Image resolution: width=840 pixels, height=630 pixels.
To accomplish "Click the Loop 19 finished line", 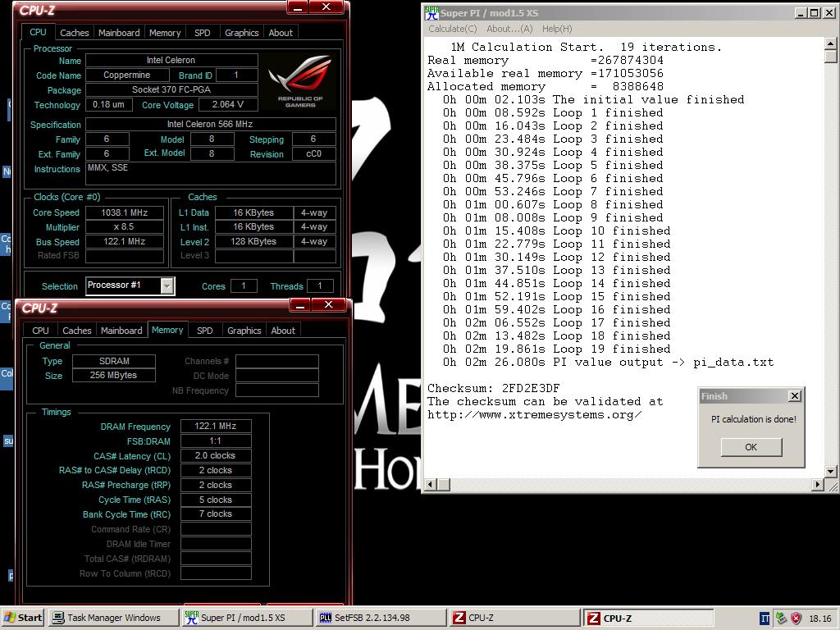I will coord(557,349).
